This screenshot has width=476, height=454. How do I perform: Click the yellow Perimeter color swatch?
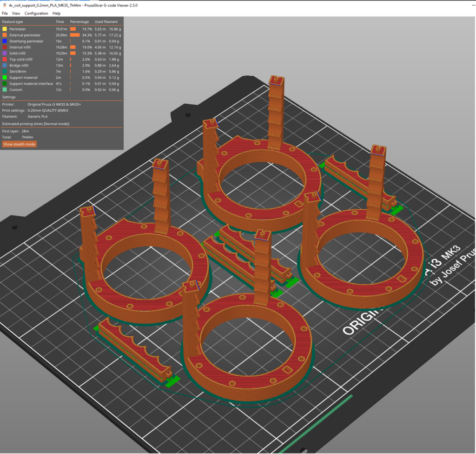(5, 29)
